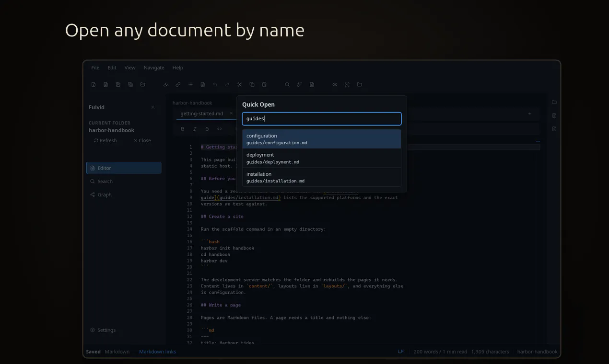Click the Markdown language indicator in status bar
609x364 pixels.
click(x=117, y=352)
